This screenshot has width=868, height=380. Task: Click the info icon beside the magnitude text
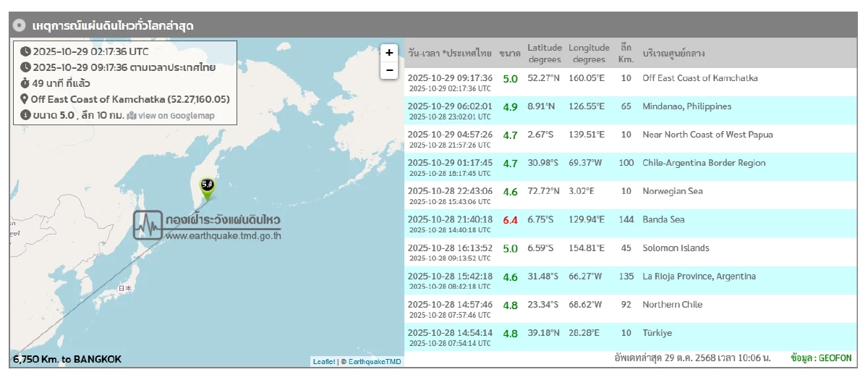point(25,115)
